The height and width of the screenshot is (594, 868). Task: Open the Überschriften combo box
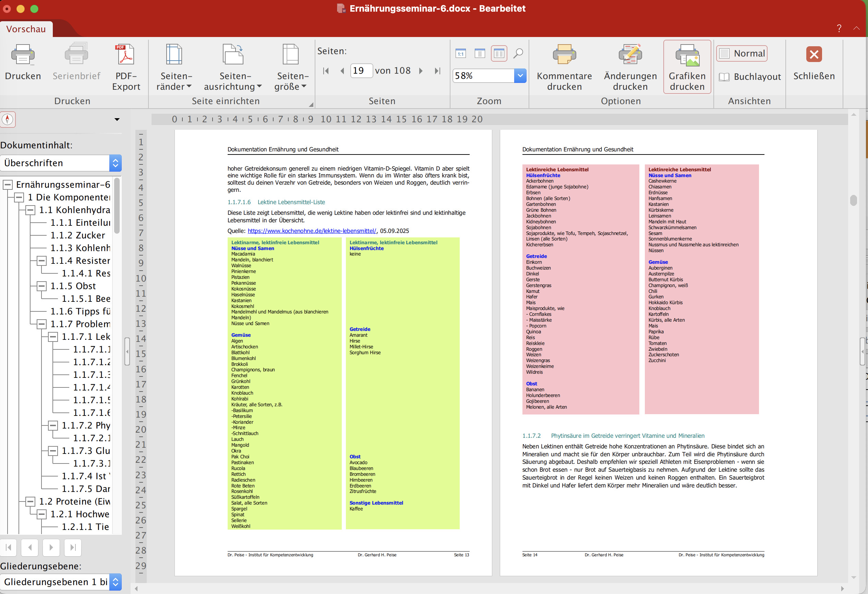coord(61,163)
